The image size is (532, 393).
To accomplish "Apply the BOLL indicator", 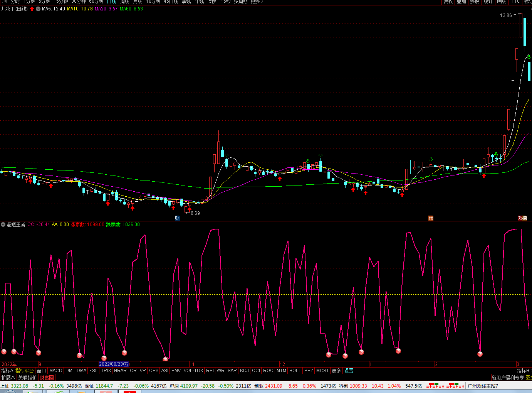I will 295,371.
